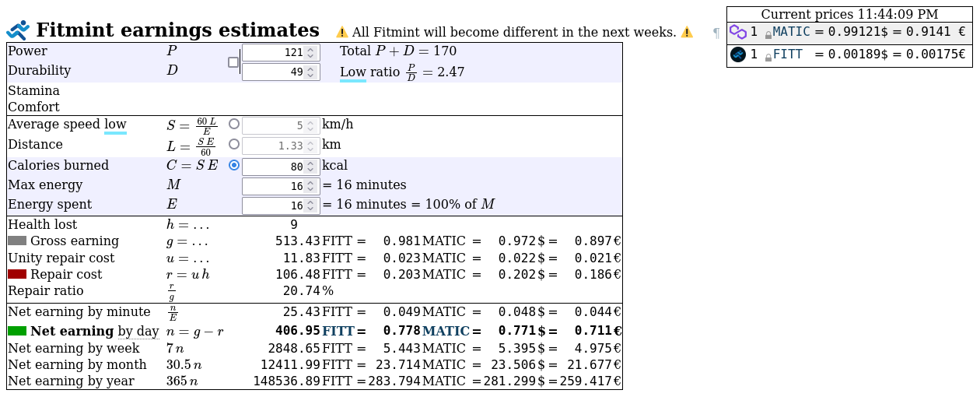Click the Gross earning value 513.43

298,241
